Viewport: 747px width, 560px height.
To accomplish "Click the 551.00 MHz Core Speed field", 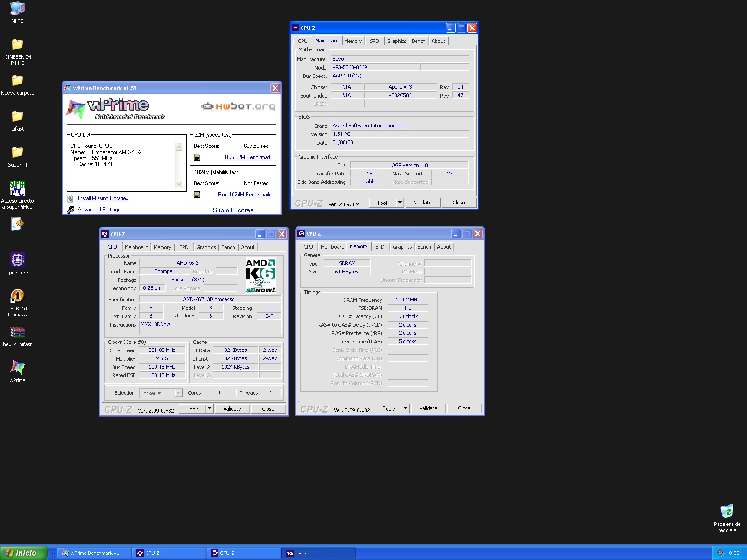I will pos(162,350).
